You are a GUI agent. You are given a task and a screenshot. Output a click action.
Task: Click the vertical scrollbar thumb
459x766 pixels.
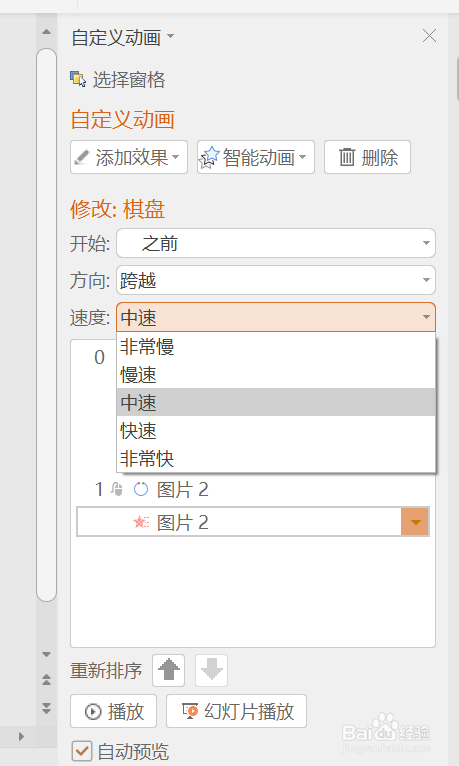click(46, 325)
